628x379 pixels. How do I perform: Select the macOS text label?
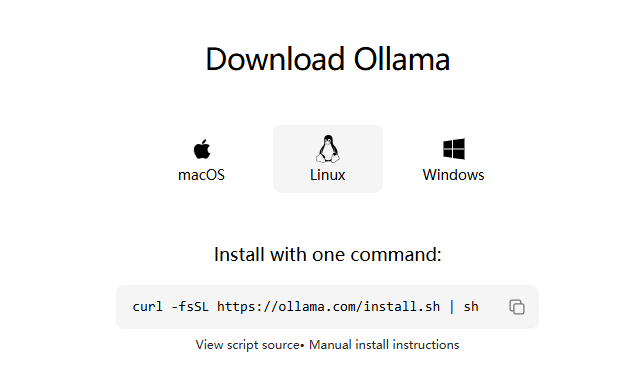point(201,175)
